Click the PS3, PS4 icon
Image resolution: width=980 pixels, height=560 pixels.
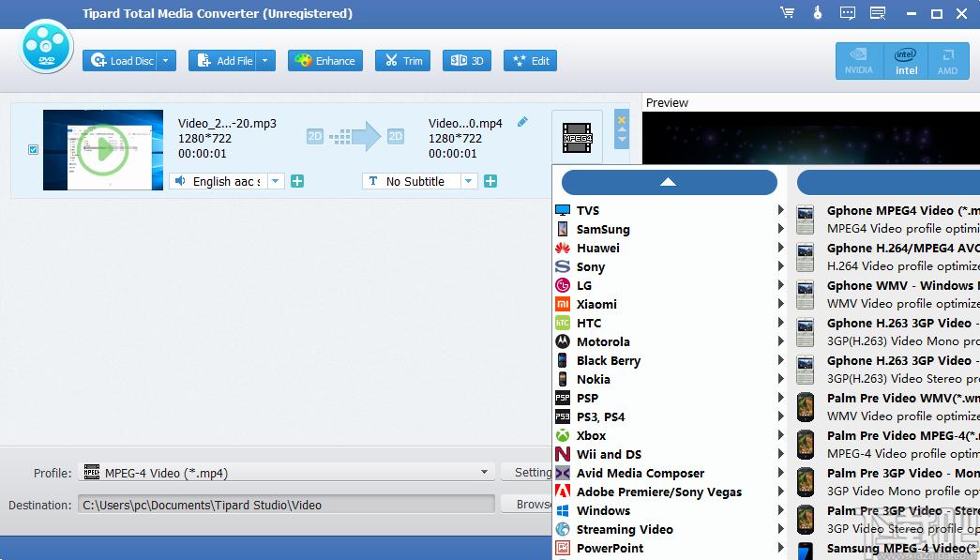pyautogui.click(x=563, y=416)
